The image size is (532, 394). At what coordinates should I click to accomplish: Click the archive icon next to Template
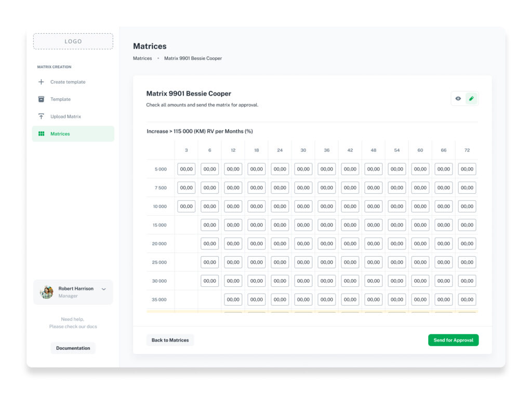click(41, 99)
